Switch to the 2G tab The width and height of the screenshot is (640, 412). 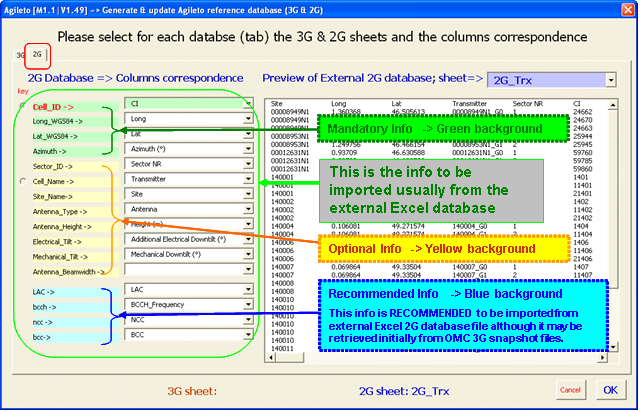(x=37, y=57)
